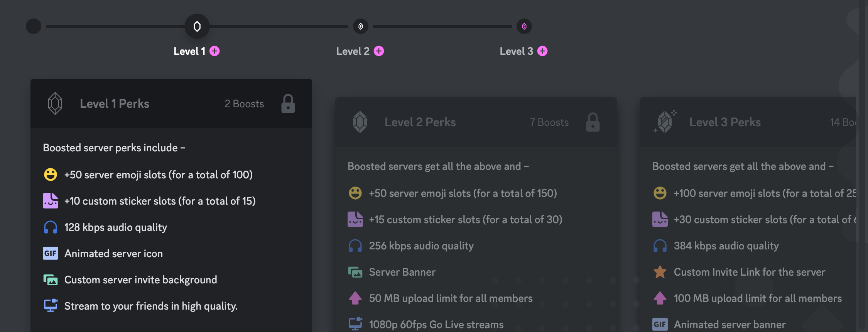Screen dimensions: 868x332
Task: Click the pink plus next to Level 3
Action: coord(542,51)
